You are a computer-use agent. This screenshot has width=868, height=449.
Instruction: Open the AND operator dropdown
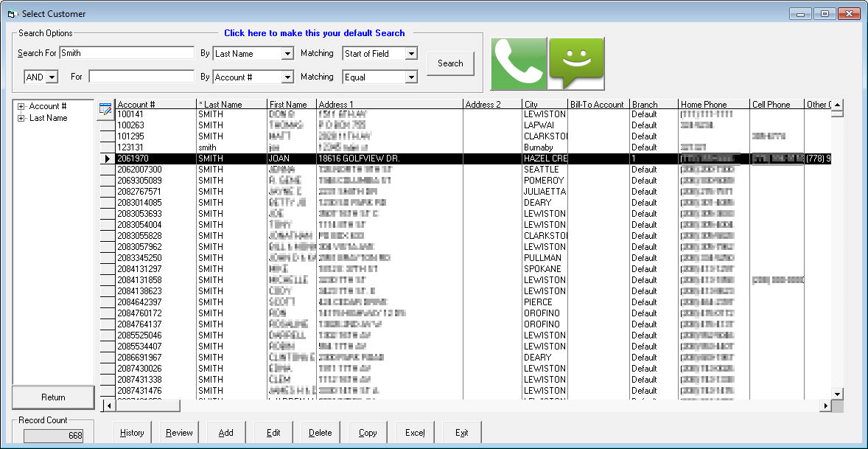52,77
